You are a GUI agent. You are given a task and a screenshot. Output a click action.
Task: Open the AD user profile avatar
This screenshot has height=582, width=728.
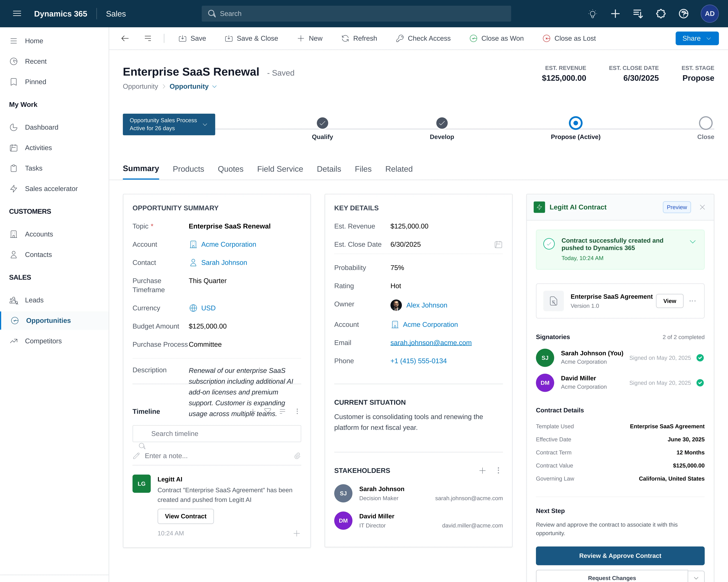(709, 13)
